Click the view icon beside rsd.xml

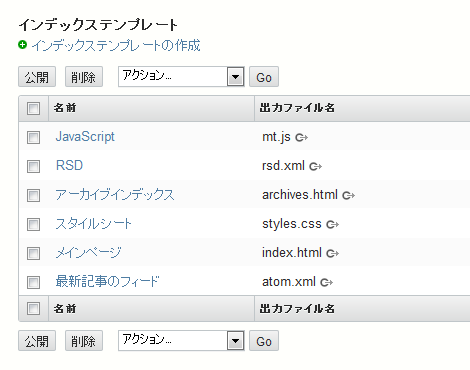315,166
